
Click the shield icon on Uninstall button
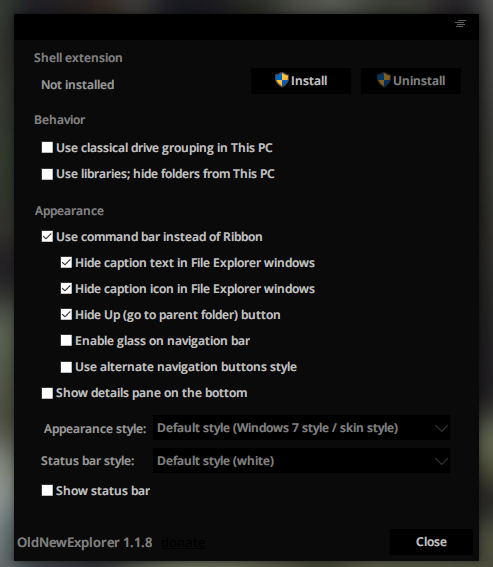pyautogui.click(x=383, y=80)
